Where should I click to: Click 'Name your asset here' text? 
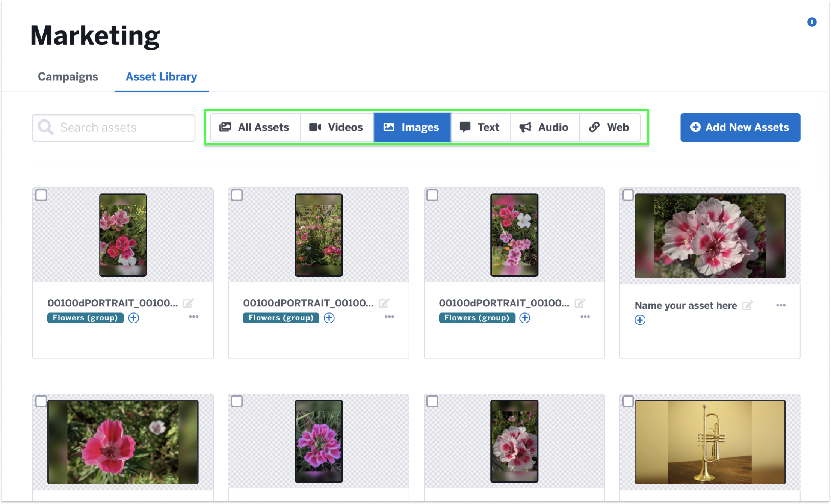(x=686, y=306)
